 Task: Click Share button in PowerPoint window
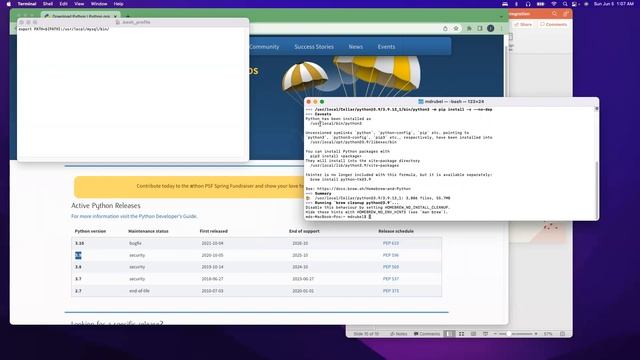[x=523, y=24]
